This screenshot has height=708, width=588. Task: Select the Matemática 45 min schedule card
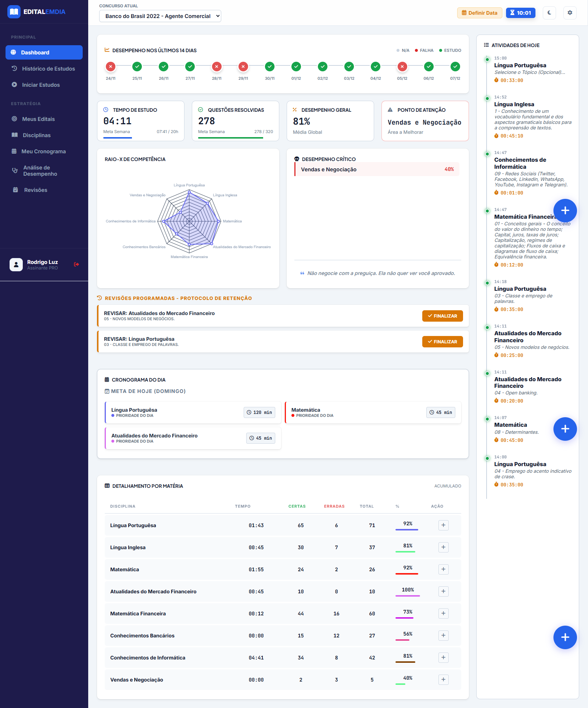pos(373,412)
